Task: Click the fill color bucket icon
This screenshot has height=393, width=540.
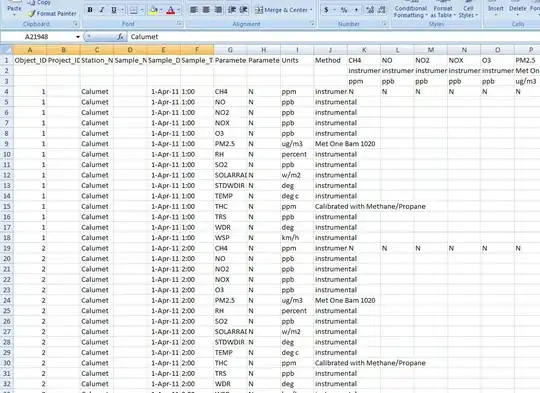Action: (154, 10)
